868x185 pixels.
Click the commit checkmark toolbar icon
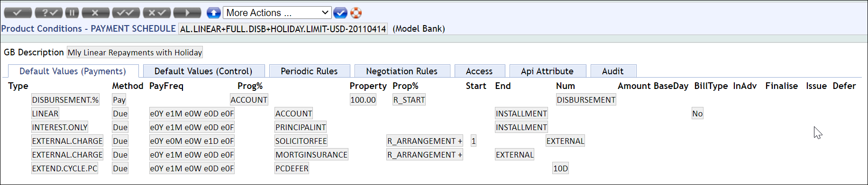(18, 13)
